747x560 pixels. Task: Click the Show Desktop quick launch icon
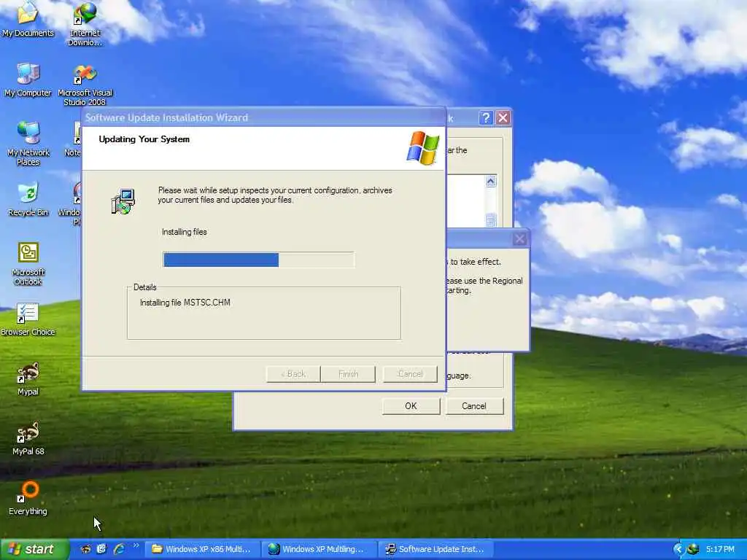point(101,549)
